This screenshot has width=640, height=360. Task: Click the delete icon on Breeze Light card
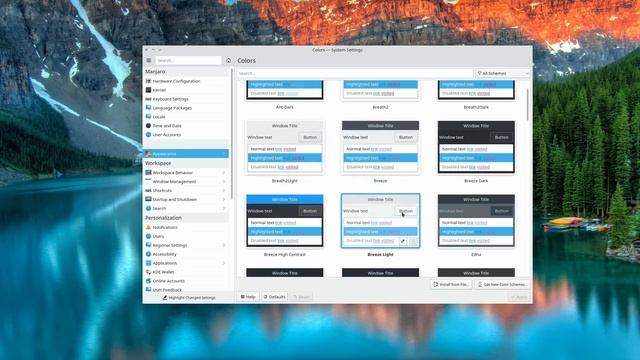413,241
